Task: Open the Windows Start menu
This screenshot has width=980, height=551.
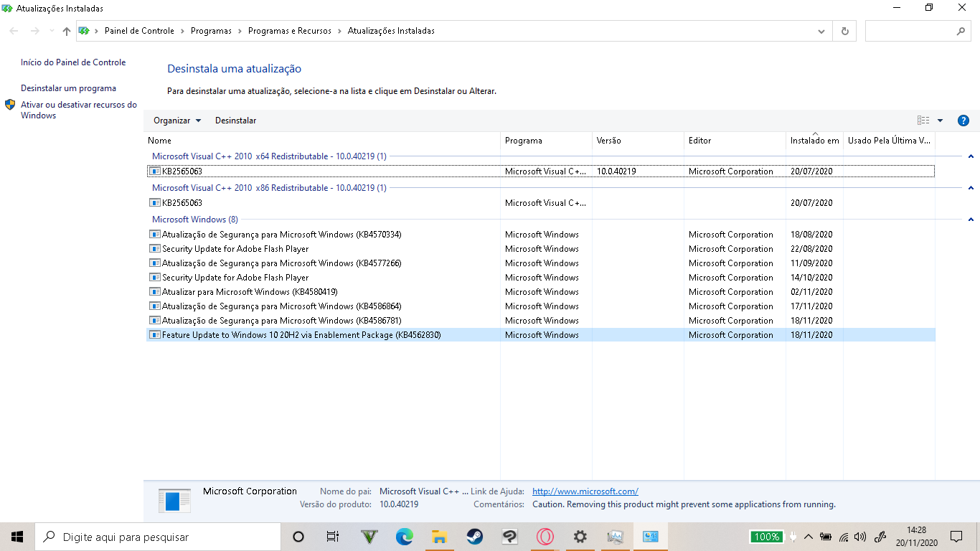Action: pos(17,537)
